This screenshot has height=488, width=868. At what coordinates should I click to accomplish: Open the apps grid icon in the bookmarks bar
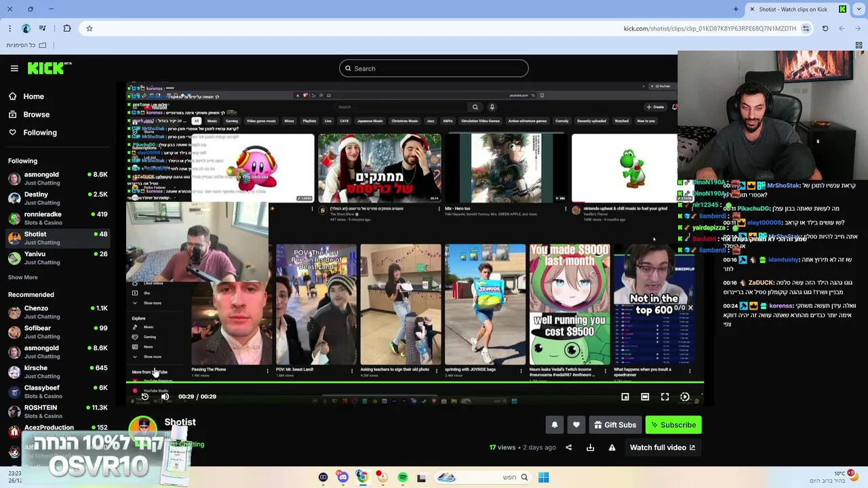[x=859, y=45]
